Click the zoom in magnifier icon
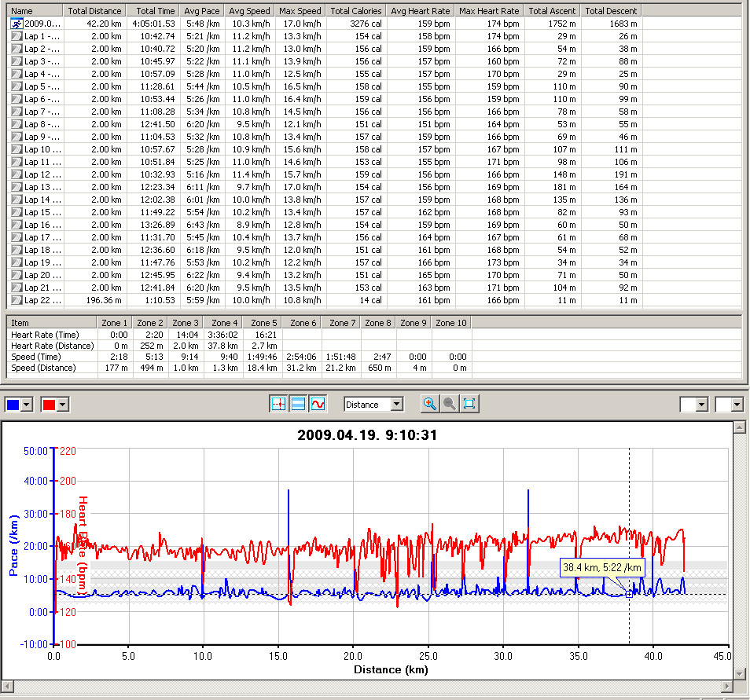 pyautogui.click(x=430, y=404)
